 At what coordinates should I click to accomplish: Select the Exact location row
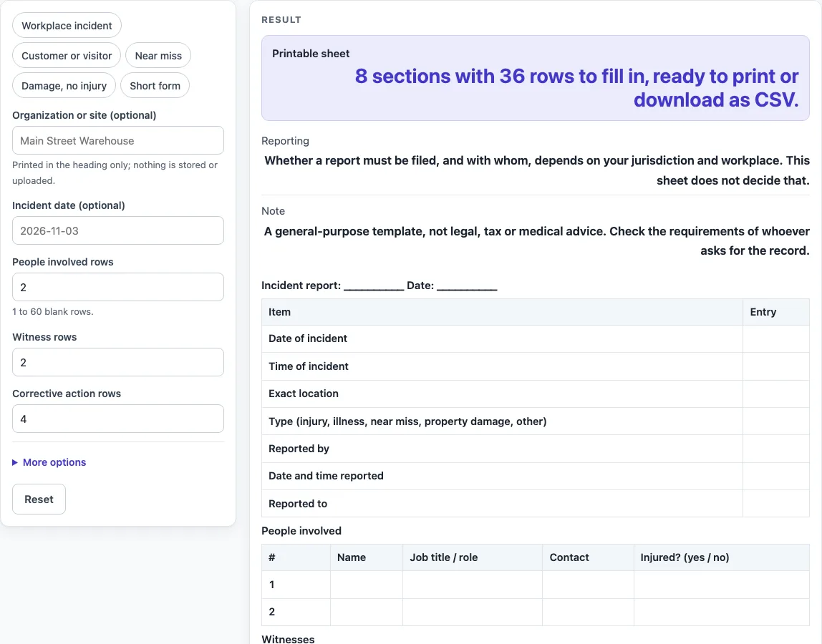click(x=536, y=394)
